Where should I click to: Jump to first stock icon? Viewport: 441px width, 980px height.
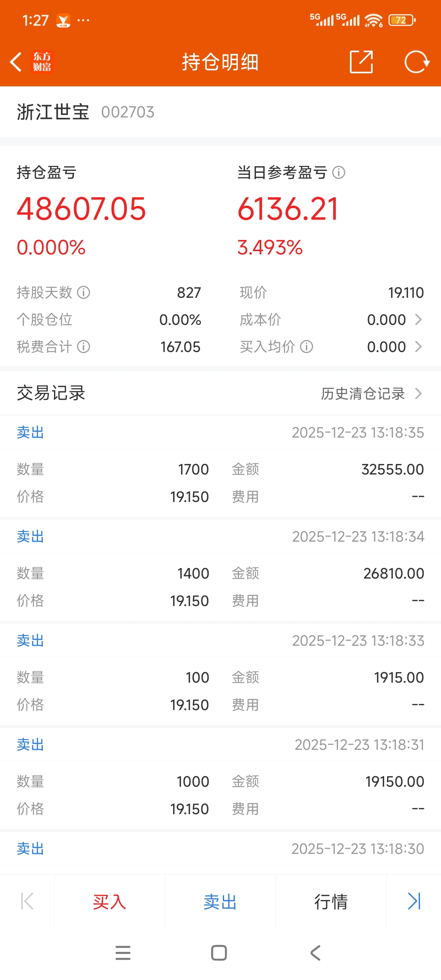(x=27, y=901)
